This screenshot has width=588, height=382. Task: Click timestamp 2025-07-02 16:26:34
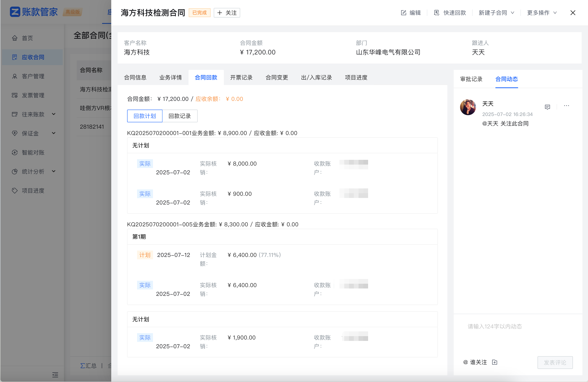pyautogui.click(x=507, y=114)
